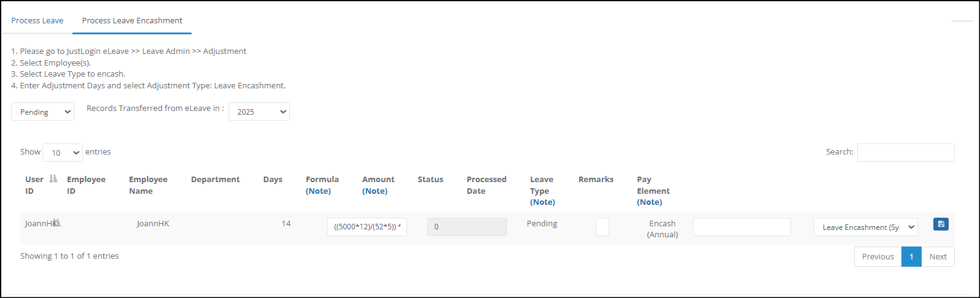The image size is (980, 298).
Task: Select the Process Leave Encashment tab
Action: tap(132, 20)
